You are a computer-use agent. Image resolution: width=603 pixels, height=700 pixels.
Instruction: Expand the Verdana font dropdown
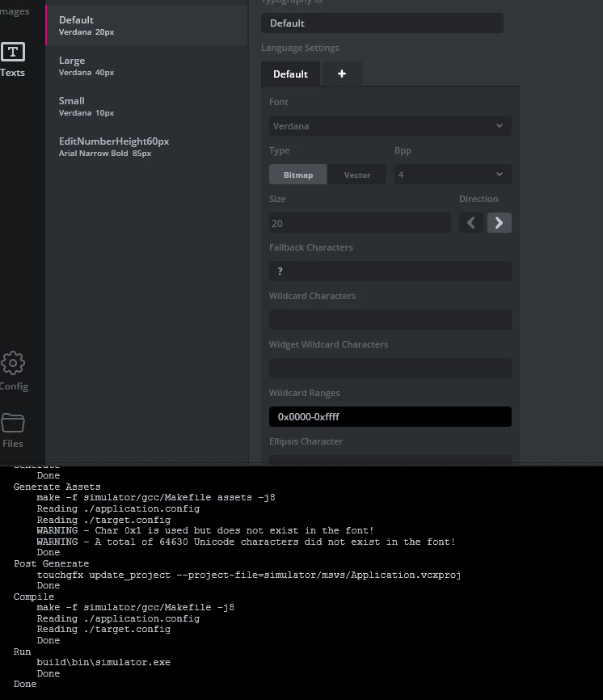pos(390,126)
